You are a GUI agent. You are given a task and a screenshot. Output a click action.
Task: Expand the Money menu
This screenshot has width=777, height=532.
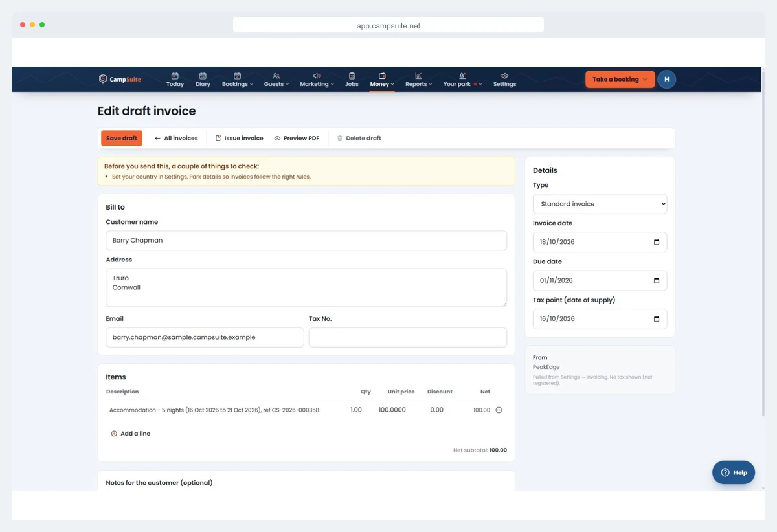click(382, 80)
